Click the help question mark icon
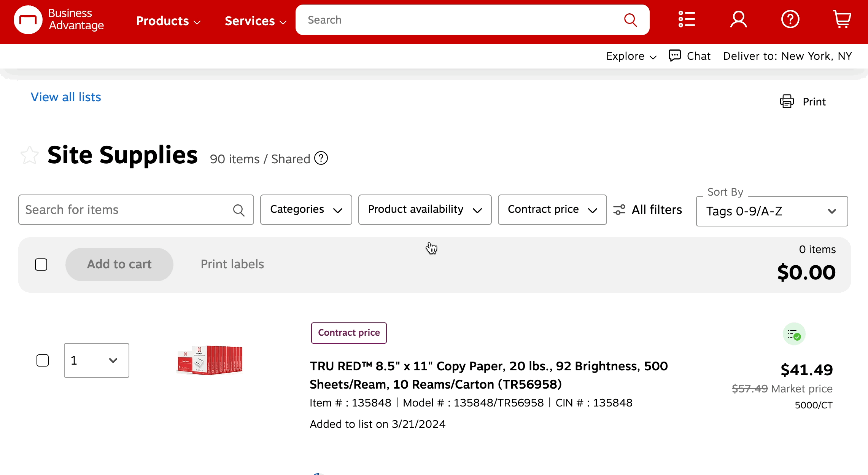The image size is (868, 475). pos(790,19)
